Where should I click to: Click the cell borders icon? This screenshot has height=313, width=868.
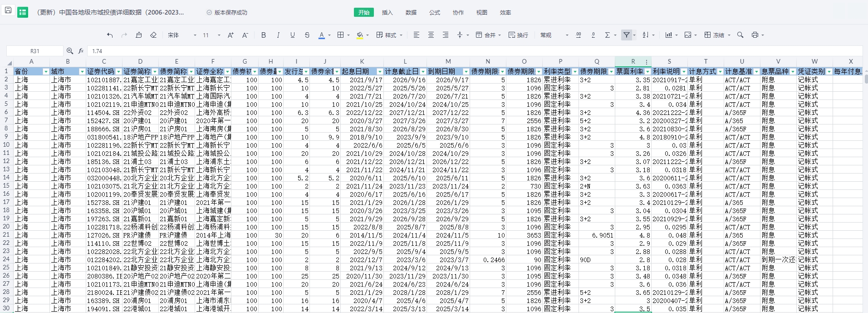point(341,35)
